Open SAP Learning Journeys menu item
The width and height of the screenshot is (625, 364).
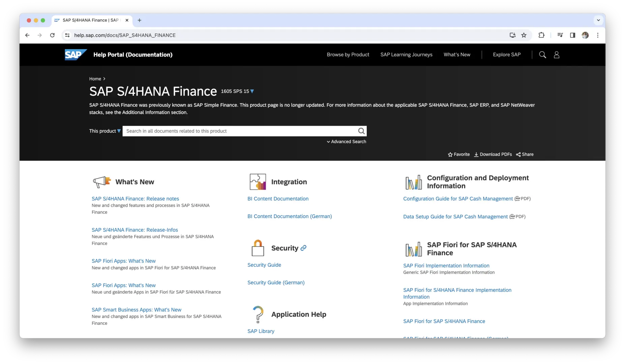click(x=406, y=55)
